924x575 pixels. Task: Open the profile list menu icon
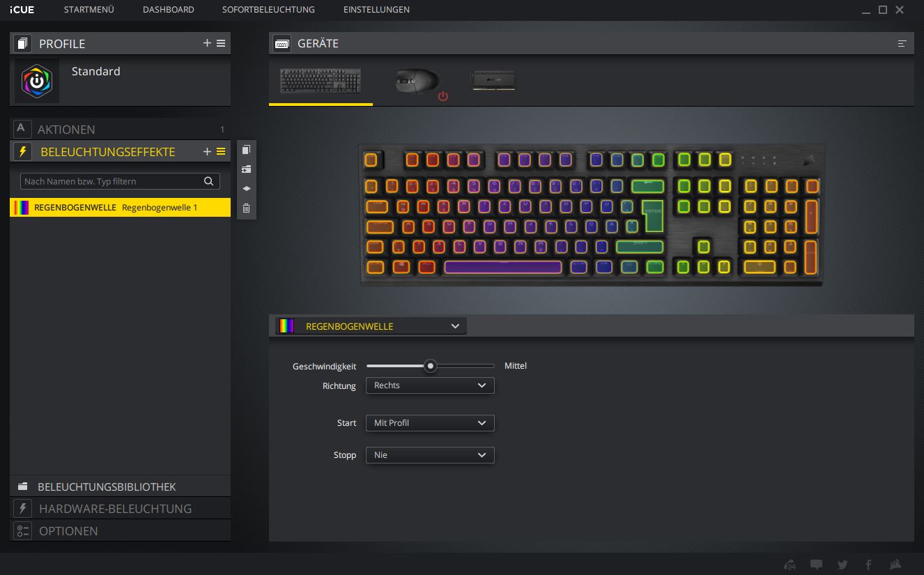point(221,43)
